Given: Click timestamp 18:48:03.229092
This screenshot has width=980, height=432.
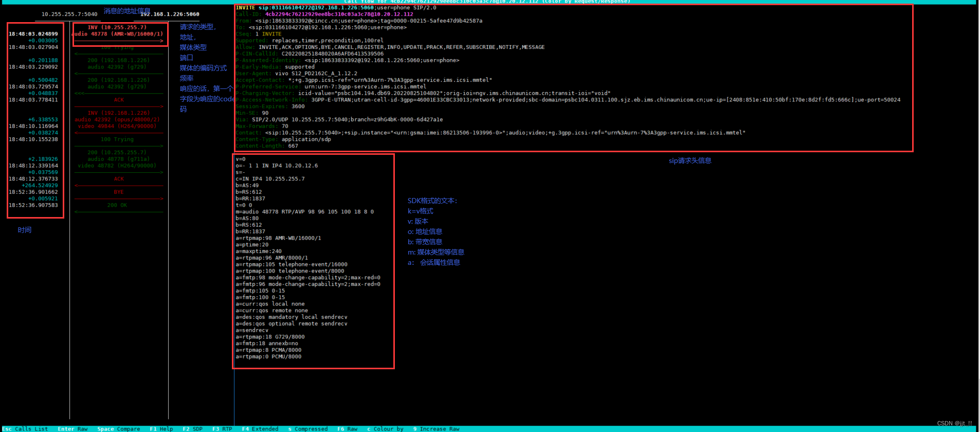Looking at the screenshot, I should [33, 67].
